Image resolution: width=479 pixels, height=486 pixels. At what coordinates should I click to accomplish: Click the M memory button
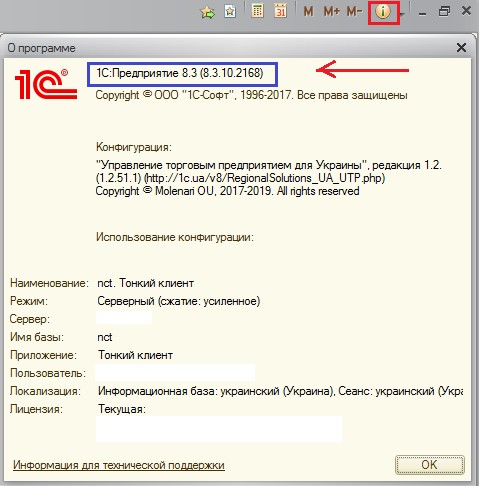coord(308,12)
